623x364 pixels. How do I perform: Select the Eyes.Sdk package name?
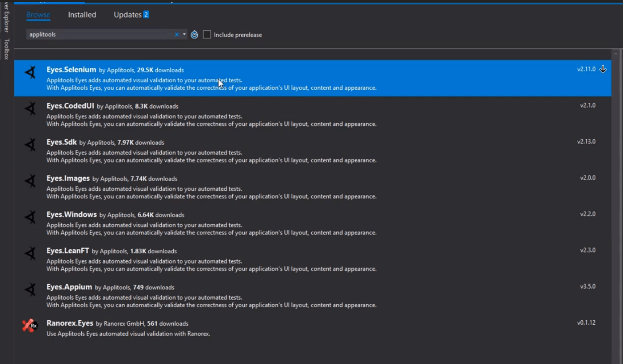(x=62, y=142)
